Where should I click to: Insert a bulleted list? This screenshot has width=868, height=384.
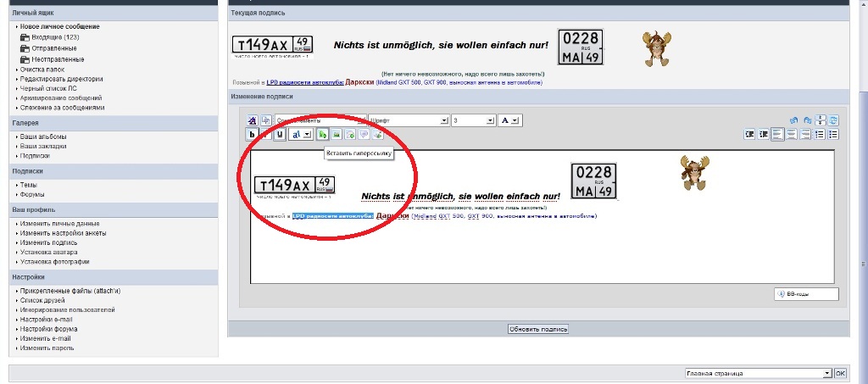click(x=834, y=134)
